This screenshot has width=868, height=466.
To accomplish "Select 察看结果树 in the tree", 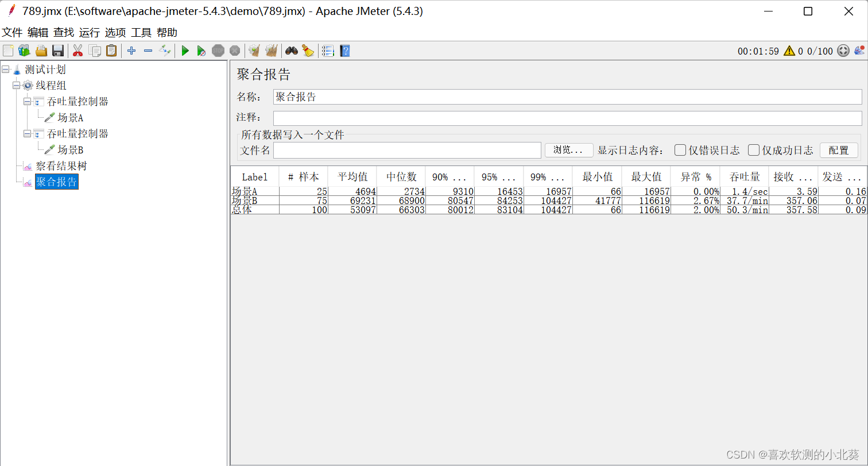I will [x=61, y=166].
